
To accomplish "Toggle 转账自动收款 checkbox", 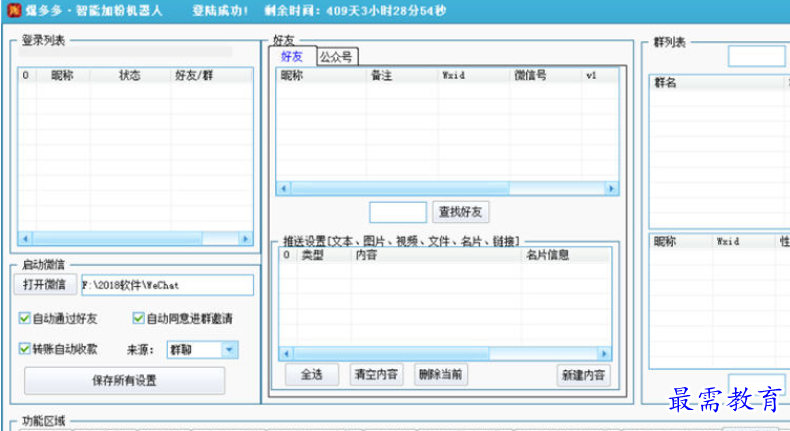I will coord(24,349).
